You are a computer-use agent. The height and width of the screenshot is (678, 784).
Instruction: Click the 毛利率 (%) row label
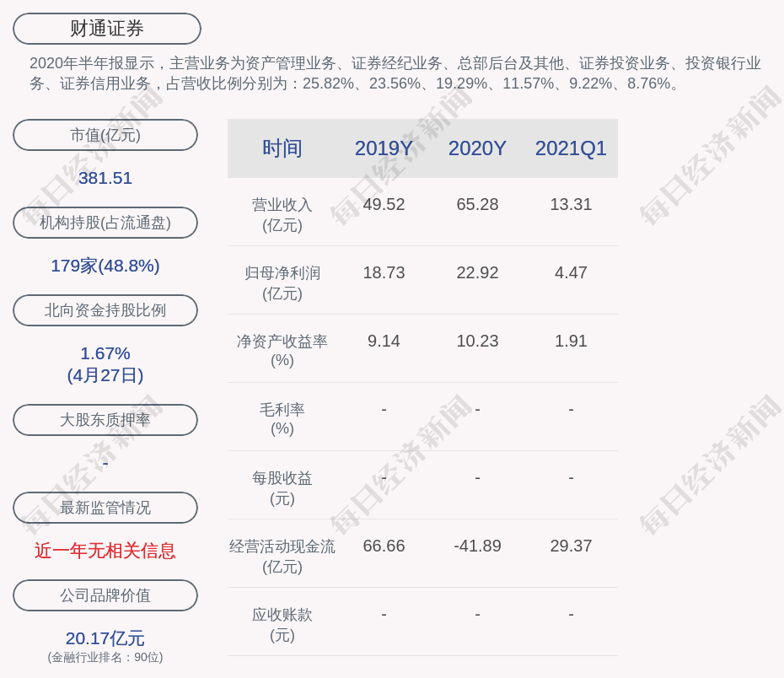point(282,419)
